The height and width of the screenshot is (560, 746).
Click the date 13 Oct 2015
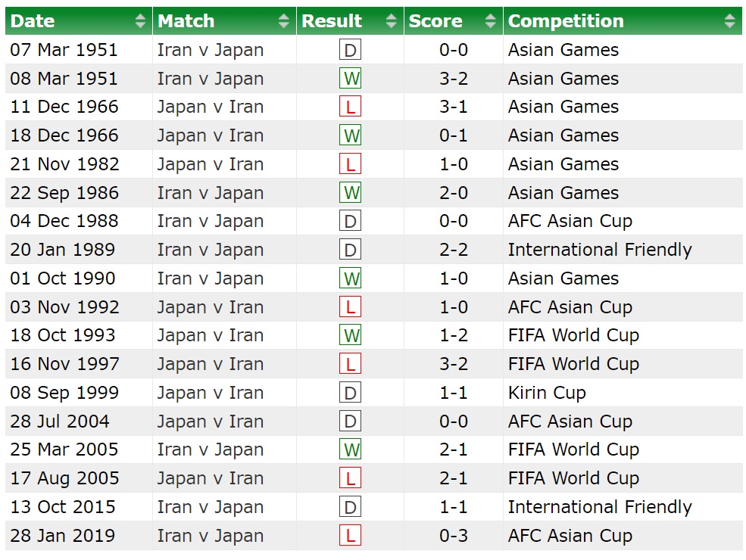(63, 507)
